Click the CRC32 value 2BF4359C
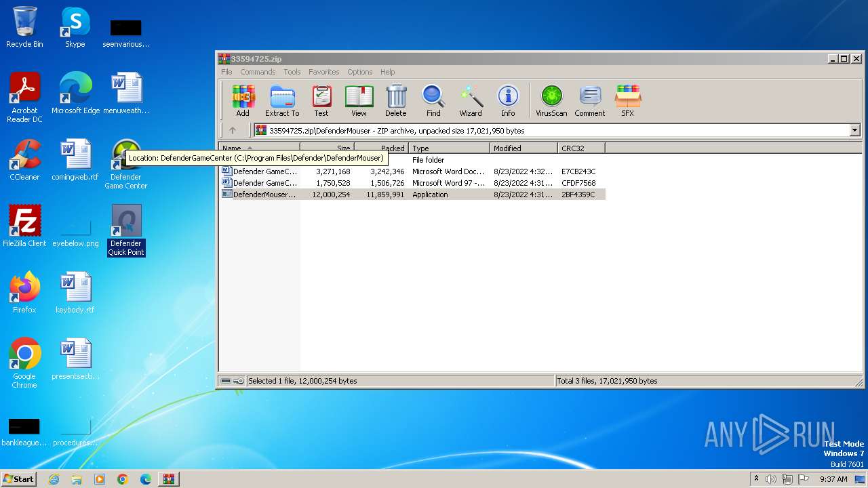This screenshot has height=488, width=868. coord(578,195)
